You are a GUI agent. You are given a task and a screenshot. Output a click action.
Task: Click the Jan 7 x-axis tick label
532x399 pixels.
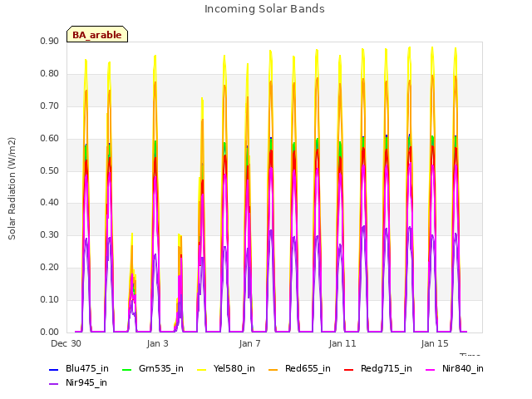[249, 343]
